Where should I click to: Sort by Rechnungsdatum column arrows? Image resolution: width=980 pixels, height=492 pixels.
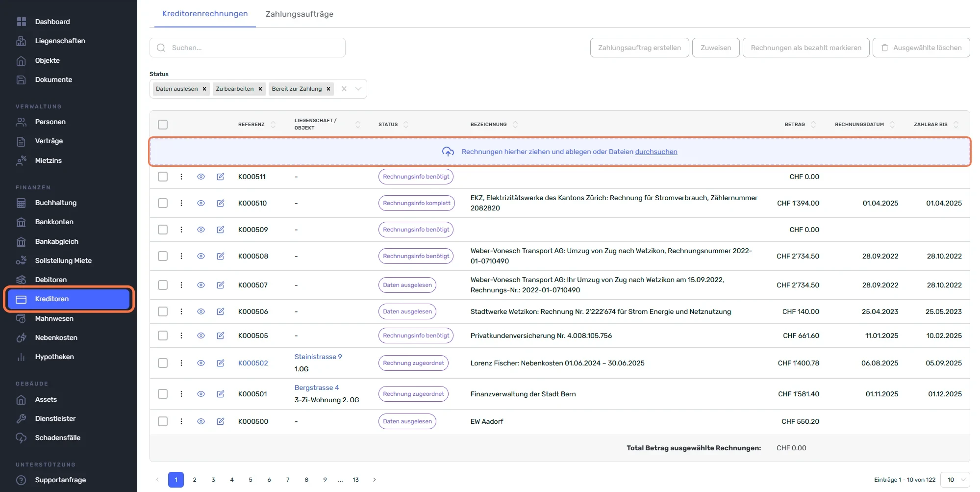892,125
